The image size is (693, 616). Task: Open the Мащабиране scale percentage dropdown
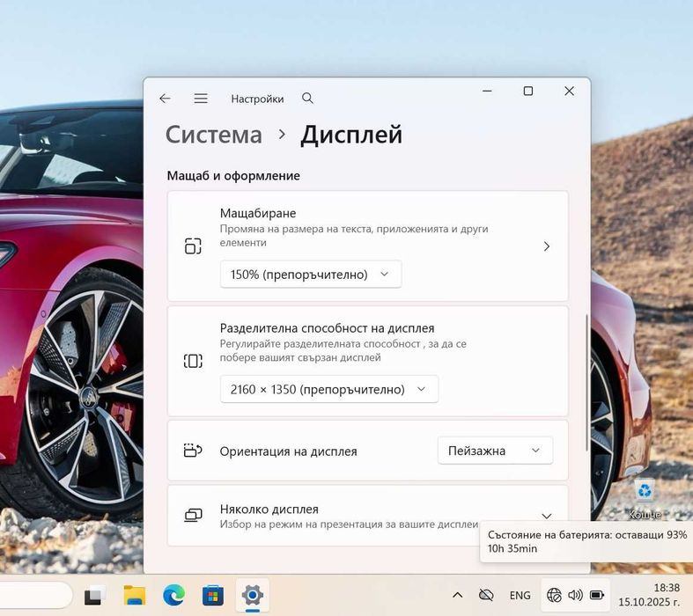311,275
